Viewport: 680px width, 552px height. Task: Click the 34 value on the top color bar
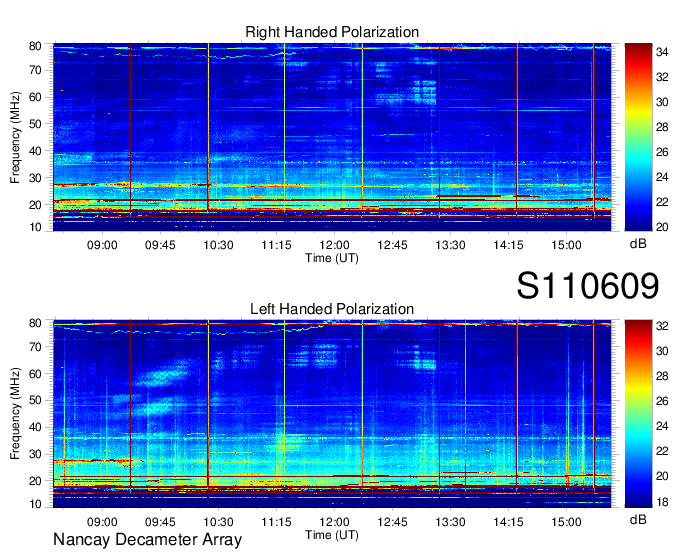point(662,52)
